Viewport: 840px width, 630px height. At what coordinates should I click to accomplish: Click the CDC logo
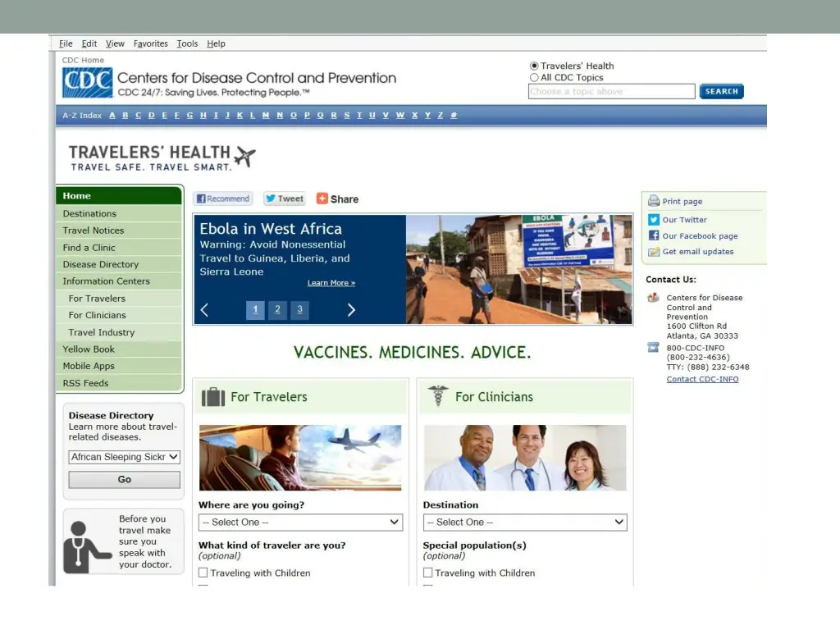pos(87,82)
